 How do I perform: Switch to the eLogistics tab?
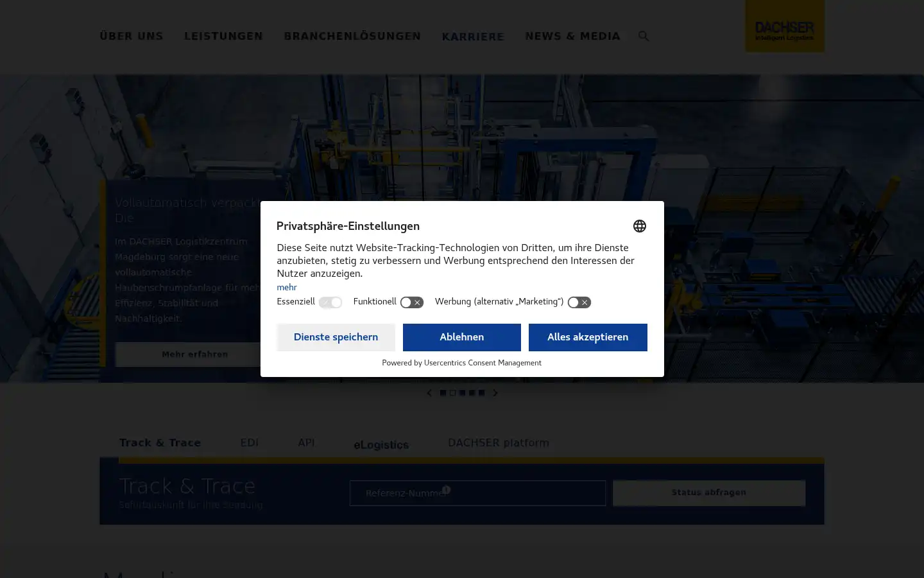pos(381,445)
